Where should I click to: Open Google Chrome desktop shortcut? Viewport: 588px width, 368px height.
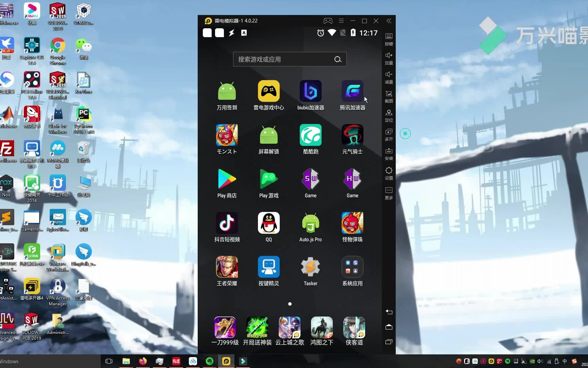[x=58, y=51]
